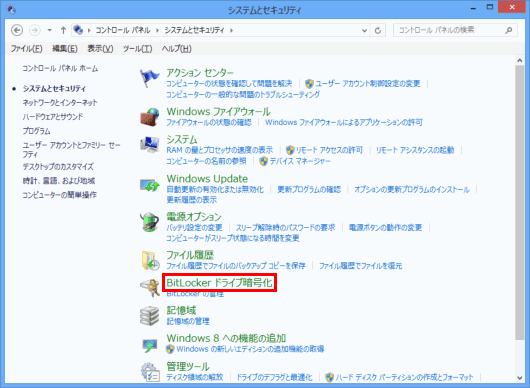Go forward with the Forward arrow button
Screen dimensions: 530x388
pyautogui.click(x=34, y=30)
